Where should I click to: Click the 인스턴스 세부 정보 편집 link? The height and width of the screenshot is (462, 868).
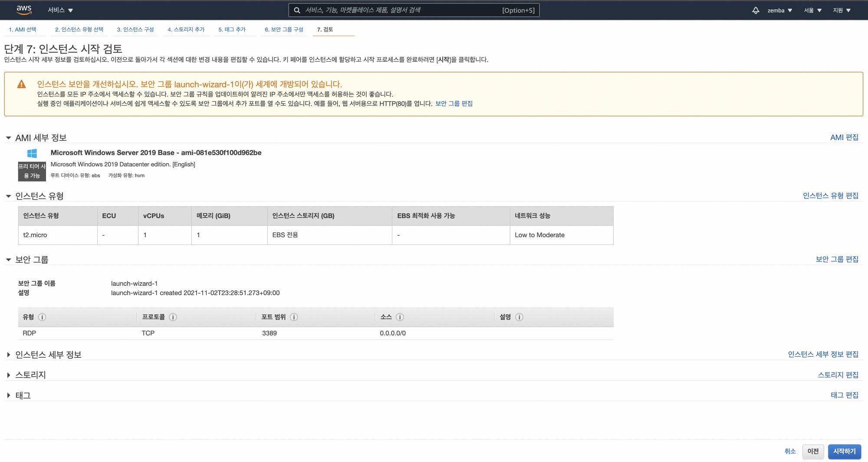click(x=823, y=354)
